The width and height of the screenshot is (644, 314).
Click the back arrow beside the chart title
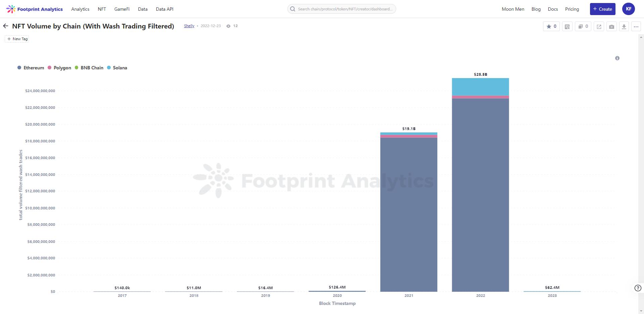[6, 26]
